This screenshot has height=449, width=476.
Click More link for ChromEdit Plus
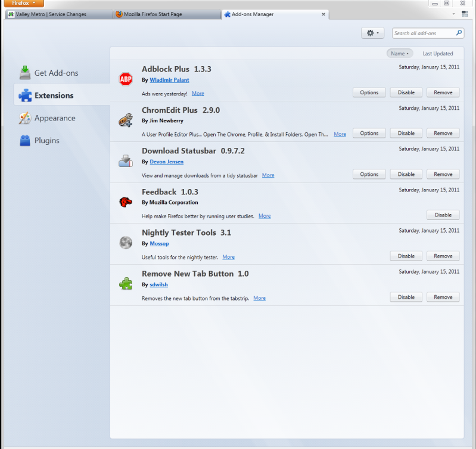[x=340, y=134]
